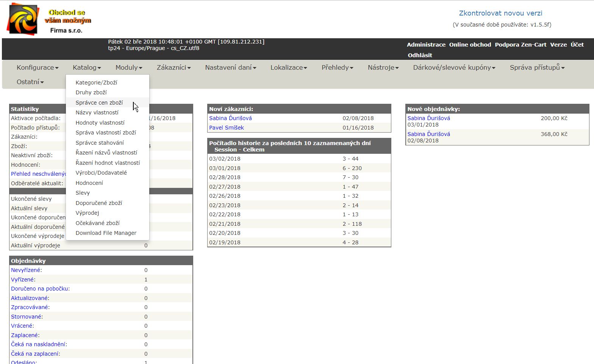This screenshot has height=364, width=594.
Task: Open Dárkové/slevové kupóny dropdown
Action: 454,67
